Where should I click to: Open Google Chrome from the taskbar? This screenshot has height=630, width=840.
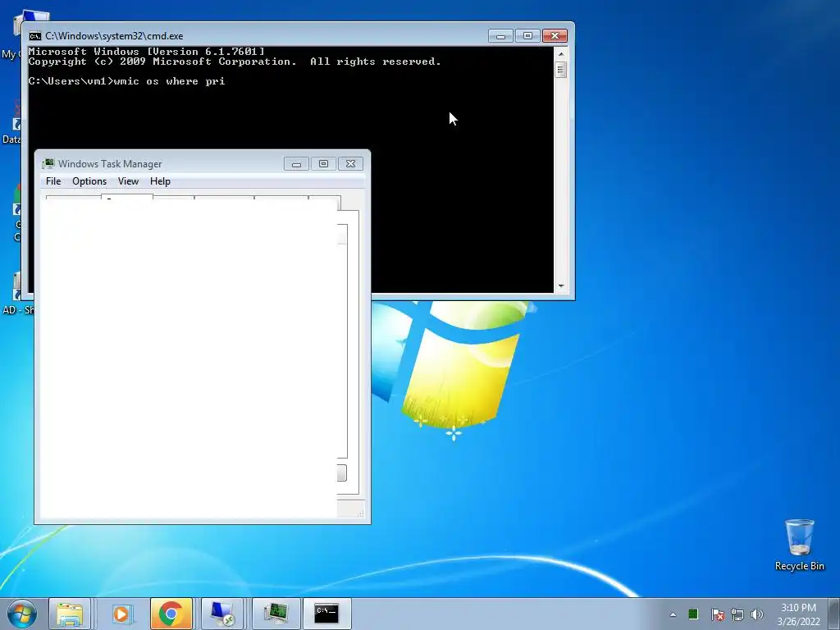pyautogui.click(x=171, y=614)
